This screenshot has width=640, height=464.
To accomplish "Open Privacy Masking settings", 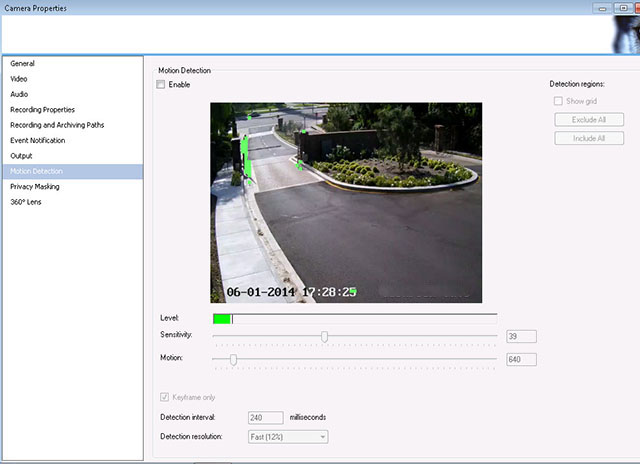I will coord(35,186).
